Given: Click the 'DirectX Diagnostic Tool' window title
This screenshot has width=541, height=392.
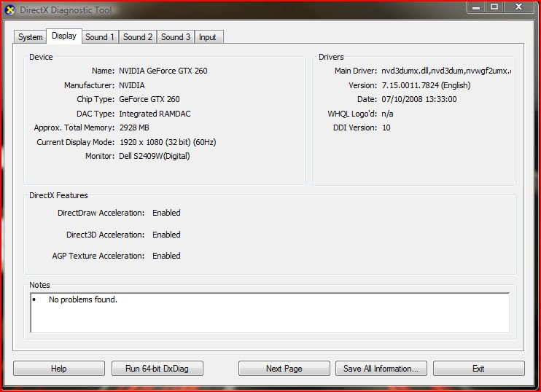Looking at the screenshot, I should [x=66, y=10].
